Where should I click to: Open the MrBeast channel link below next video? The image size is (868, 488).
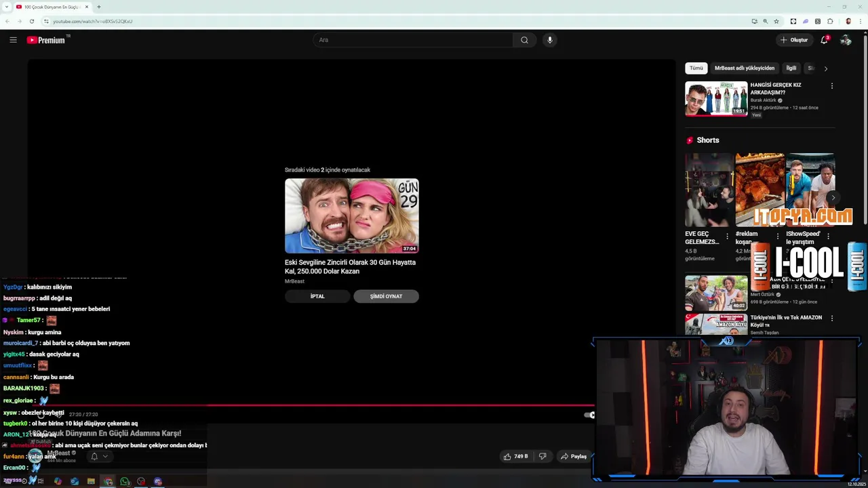point(294,281)
